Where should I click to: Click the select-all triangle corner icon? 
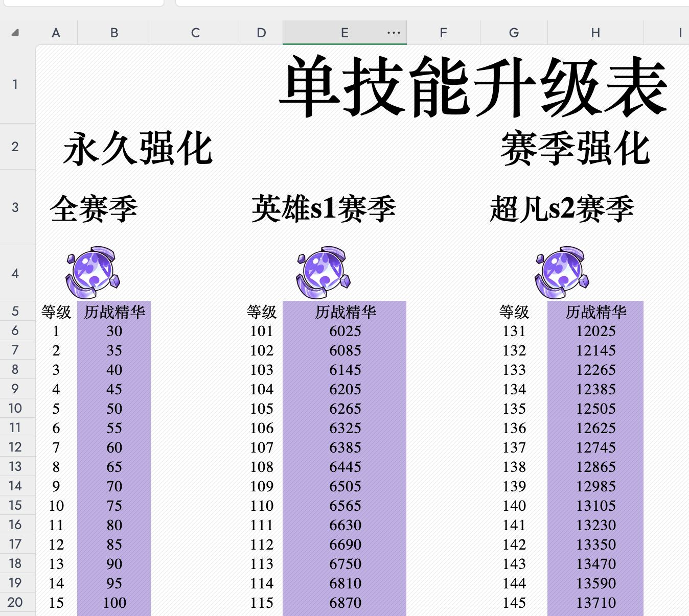[x=15, y=33]
